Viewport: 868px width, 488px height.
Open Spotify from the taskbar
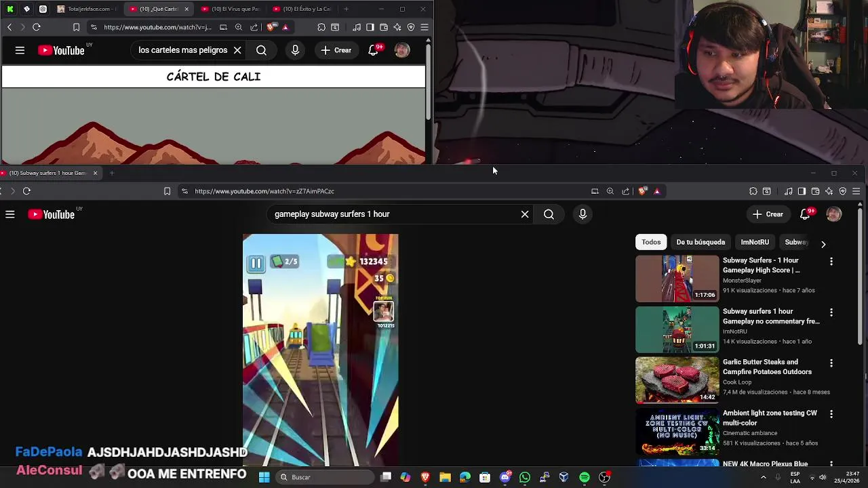tap(585, 477)
